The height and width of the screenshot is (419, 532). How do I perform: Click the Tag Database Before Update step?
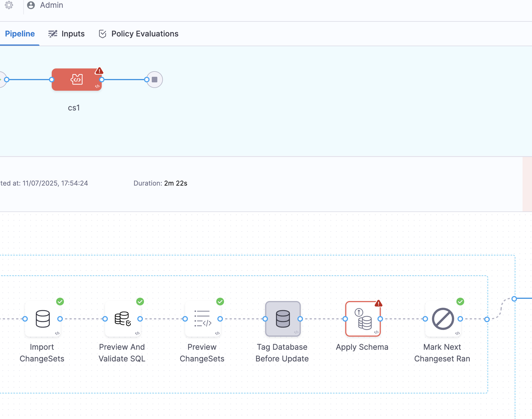click(x=282, y=319)
